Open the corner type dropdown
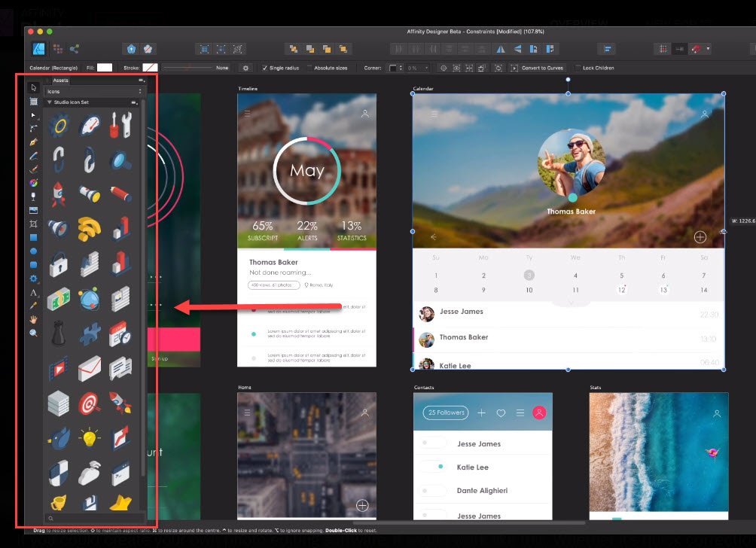 [x=396, y=68]
